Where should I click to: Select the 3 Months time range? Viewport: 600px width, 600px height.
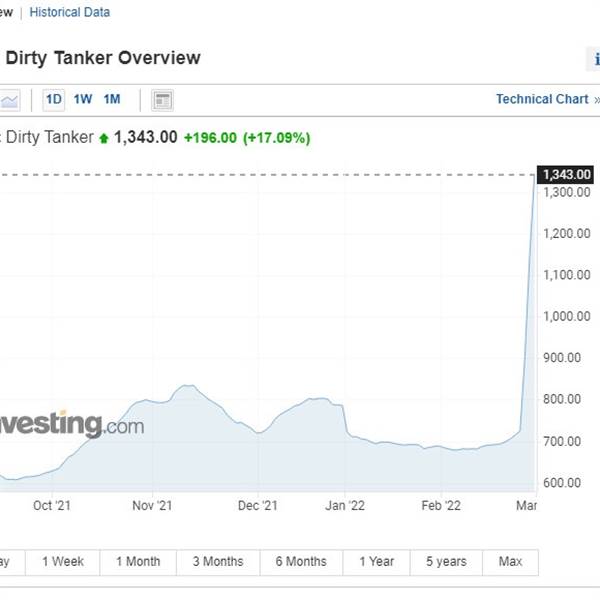click(x=218, y=562)
